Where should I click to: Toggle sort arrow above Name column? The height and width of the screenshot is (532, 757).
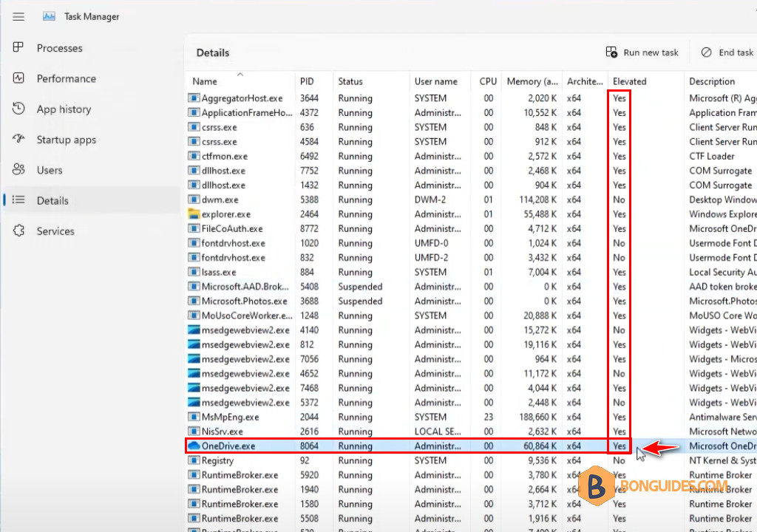coord(240,74)
